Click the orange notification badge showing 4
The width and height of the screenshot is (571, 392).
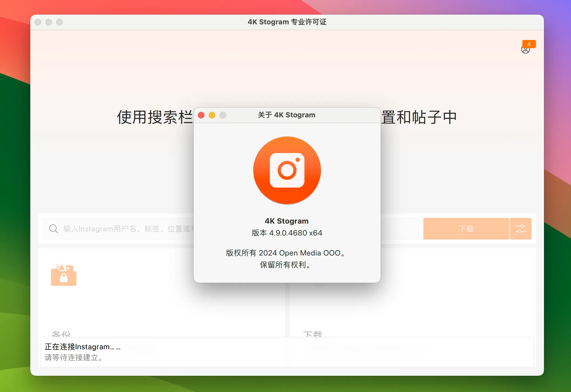tap(529, 44)
